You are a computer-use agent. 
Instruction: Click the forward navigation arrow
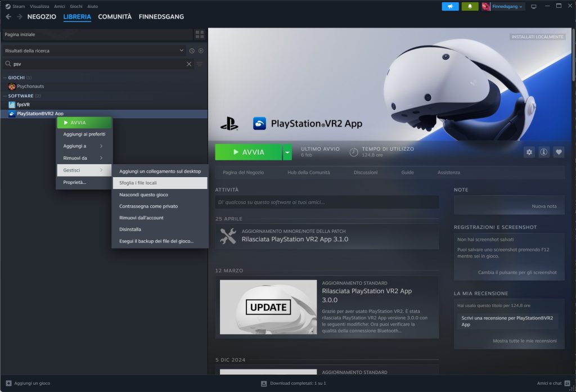click(x=20, y=16)
